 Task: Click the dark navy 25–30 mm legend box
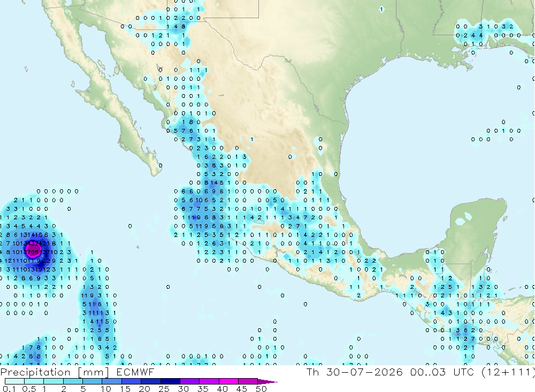click(x=170, y=381)
